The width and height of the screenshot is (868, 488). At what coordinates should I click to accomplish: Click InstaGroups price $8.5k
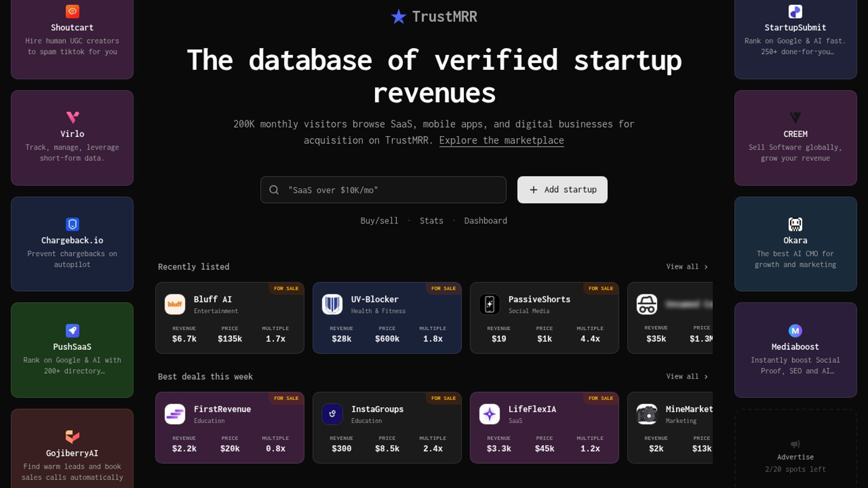pos(387,449)
